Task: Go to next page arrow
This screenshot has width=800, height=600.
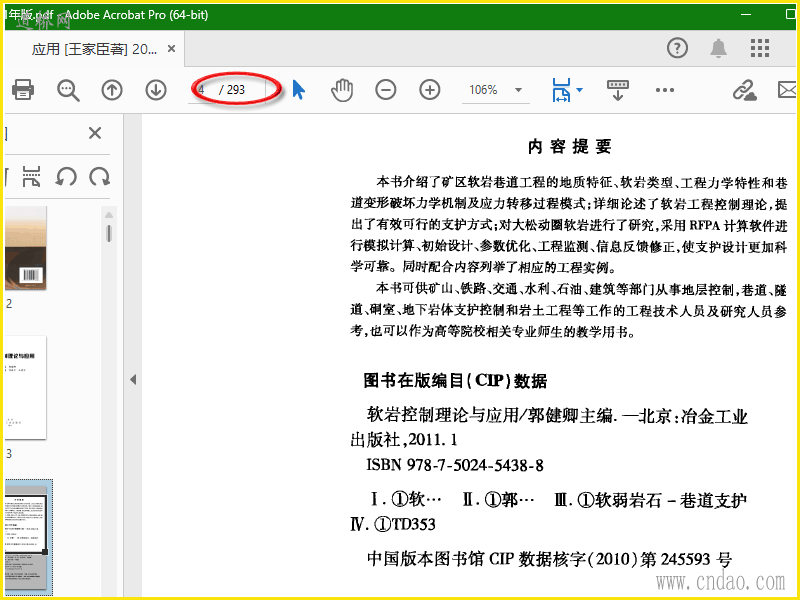Action: (x=156, y=90)
